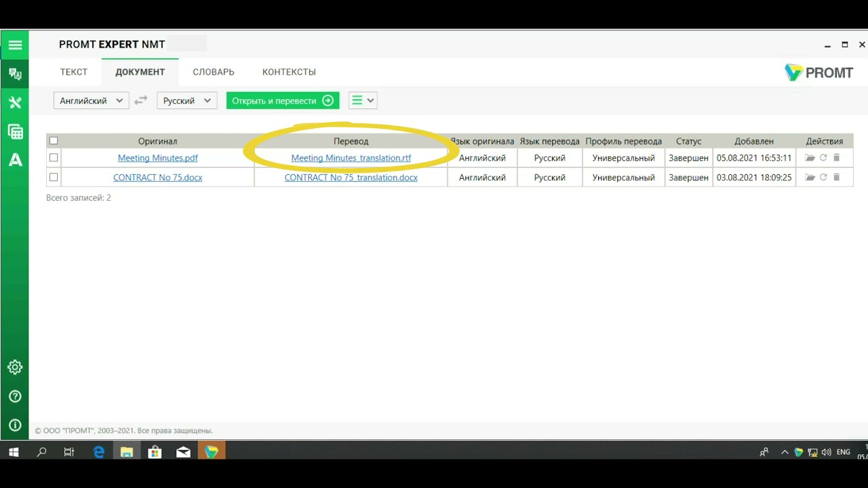Switch to the ТЕКСТ tab
868x488 pixels.
point(74,72)
